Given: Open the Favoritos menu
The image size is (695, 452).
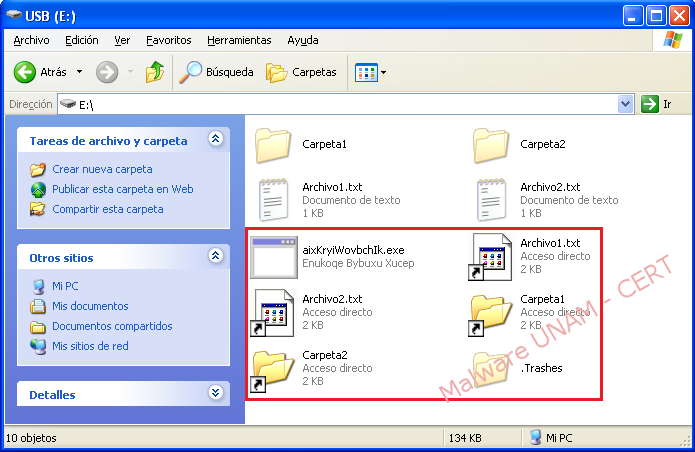Looking at the screenshot, I should coord(168,40).
